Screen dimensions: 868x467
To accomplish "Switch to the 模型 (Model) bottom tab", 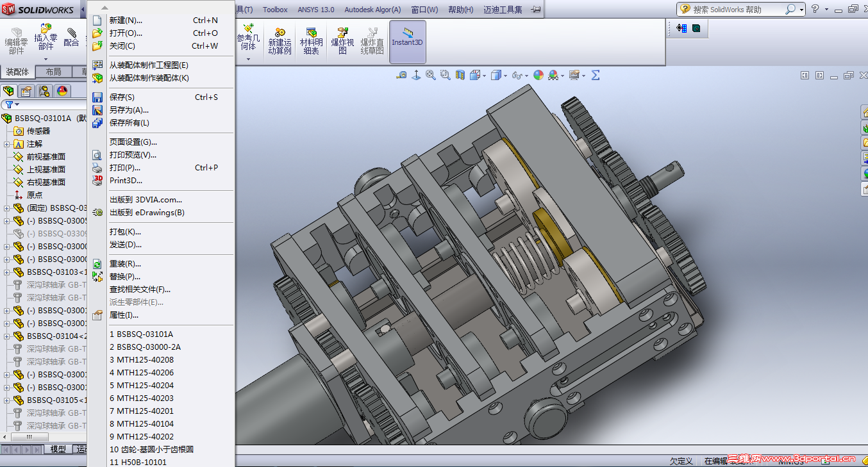I will click(x=58, y=449).
